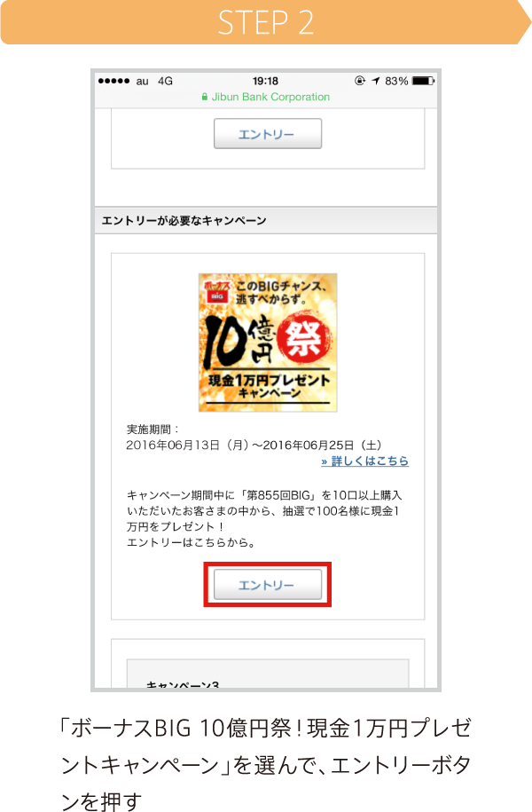The image size is (532, 812).
Task: Tap the STEP 2 orange header banner
Action: click(266, 22)
